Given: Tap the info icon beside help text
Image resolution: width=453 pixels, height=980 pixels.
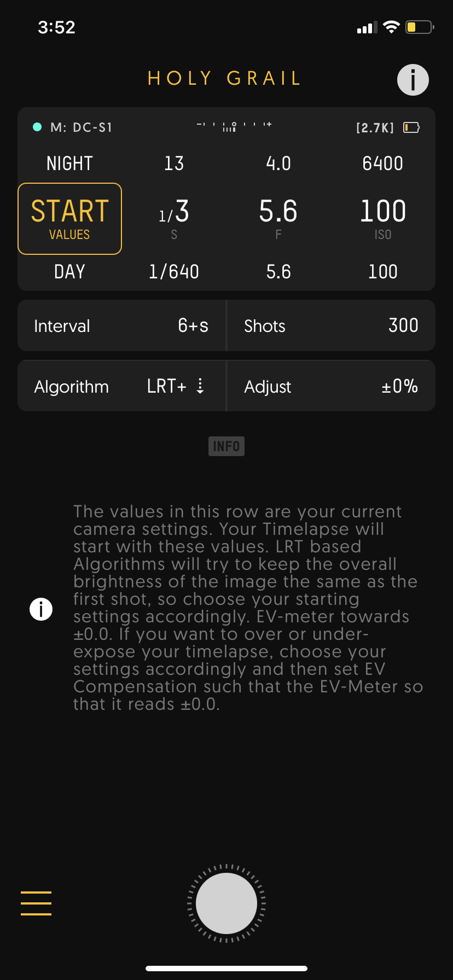Looking at the screenshot, I should pos(41,609).
